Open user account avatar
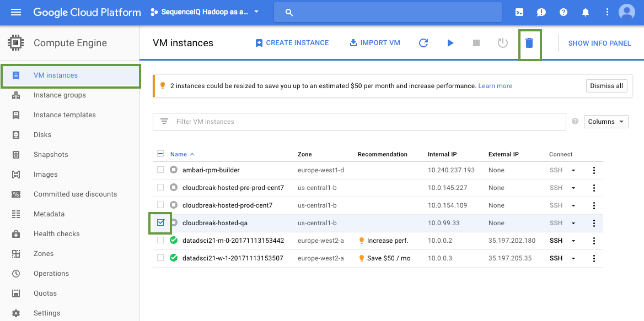The image size is (644, 321). click(x=627, y=12)
